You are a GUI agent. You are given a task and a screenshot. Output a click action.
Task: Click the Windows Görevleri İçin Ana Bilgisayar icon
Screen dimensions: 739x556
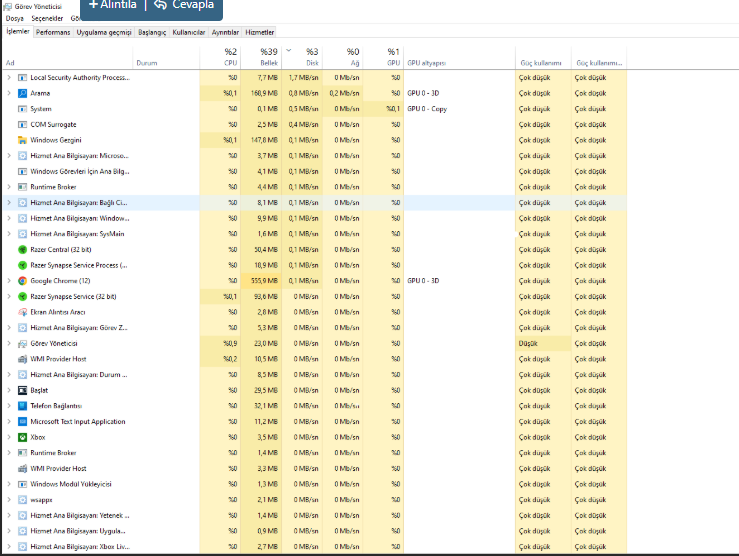(x=22, y=172)
